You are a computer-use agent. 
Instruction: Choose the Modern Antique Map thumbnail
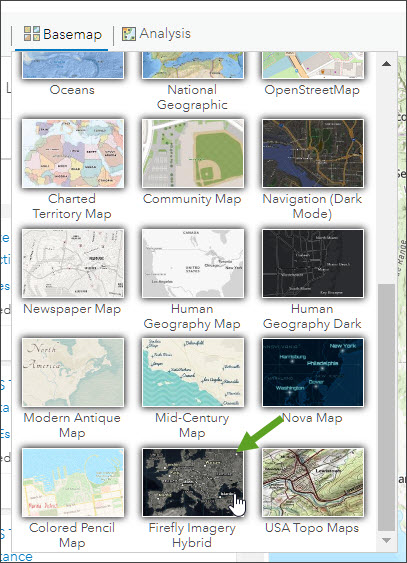tap(73, 372)
